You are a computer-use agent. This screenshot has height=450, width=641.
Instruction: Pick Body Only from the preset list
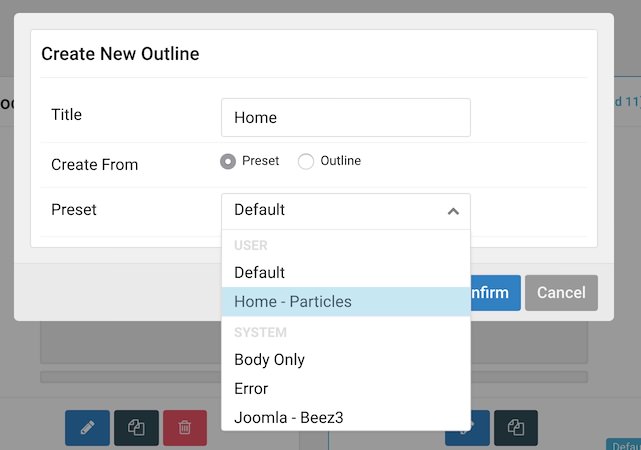(270, 359)
